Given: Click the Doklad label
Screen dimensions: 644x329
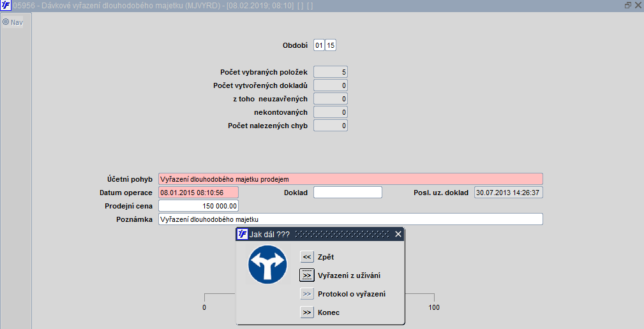Looking at the screenshot, I should click(x=296, y=193).
